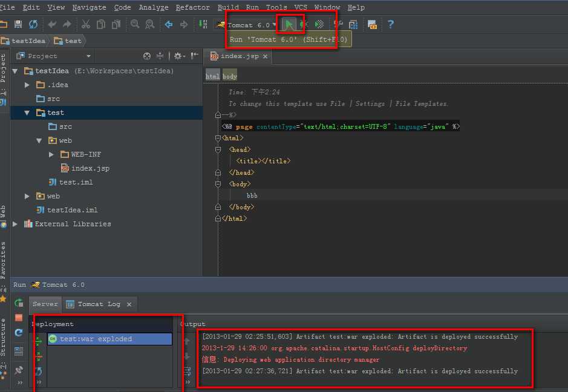568x392 pixels.
Task: Expand the WEB-INF folder
Action: pos(51,154)
